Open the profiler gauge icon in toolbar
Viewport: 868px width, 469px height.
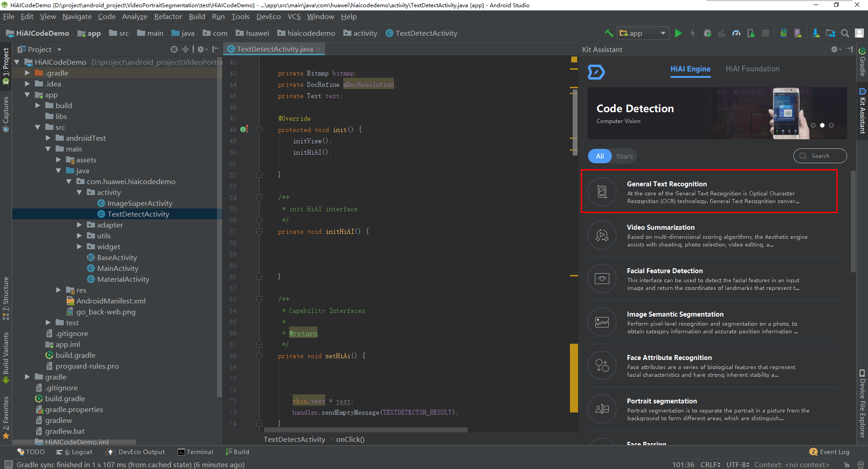click(x=736, y=33)
